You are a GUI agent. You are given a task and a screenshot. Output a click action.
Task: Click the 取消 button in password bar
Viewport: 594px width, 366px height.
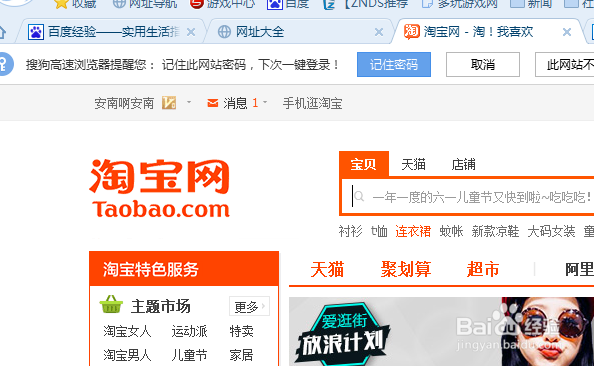click(483, 65)
